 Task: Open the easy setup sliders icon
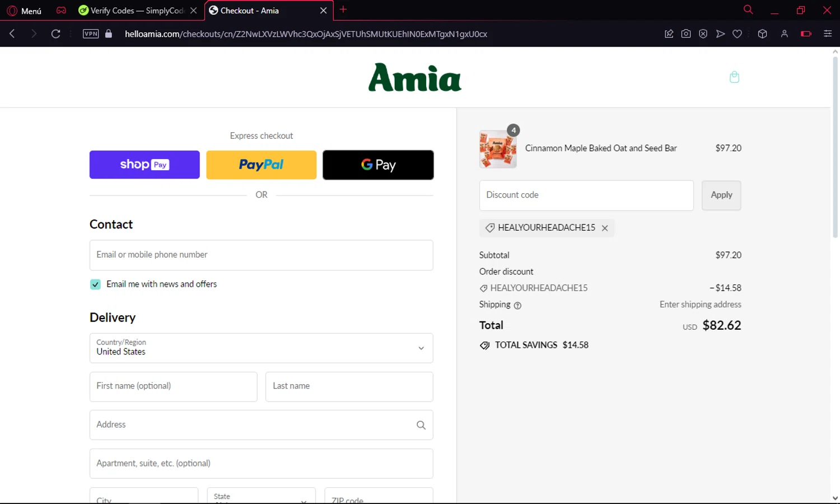(x=828, y=34)
